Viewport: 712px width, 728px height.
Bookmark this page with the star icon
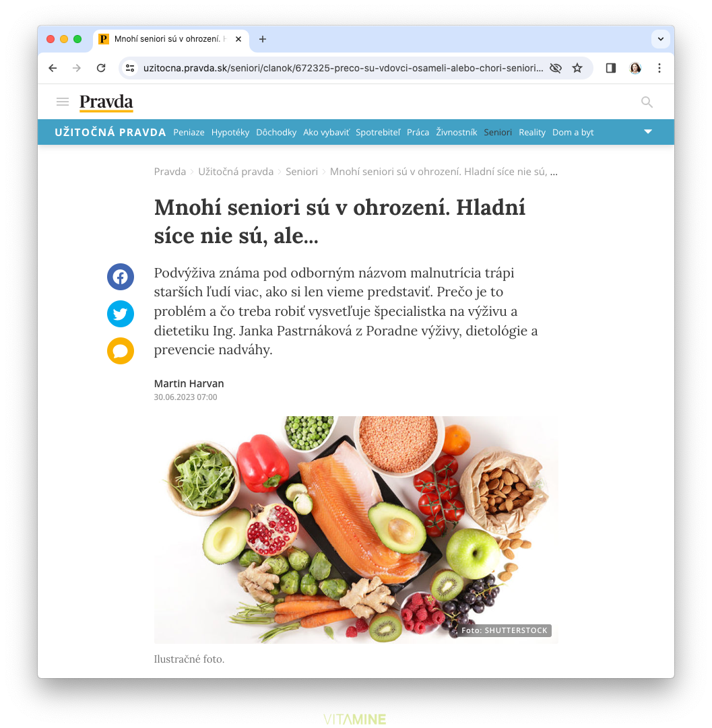point(577,68)
